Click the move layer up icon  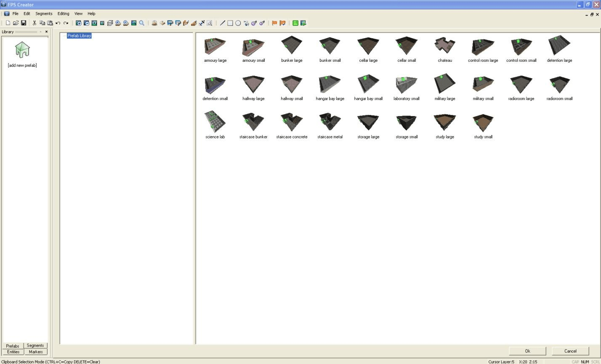point(118,23)
